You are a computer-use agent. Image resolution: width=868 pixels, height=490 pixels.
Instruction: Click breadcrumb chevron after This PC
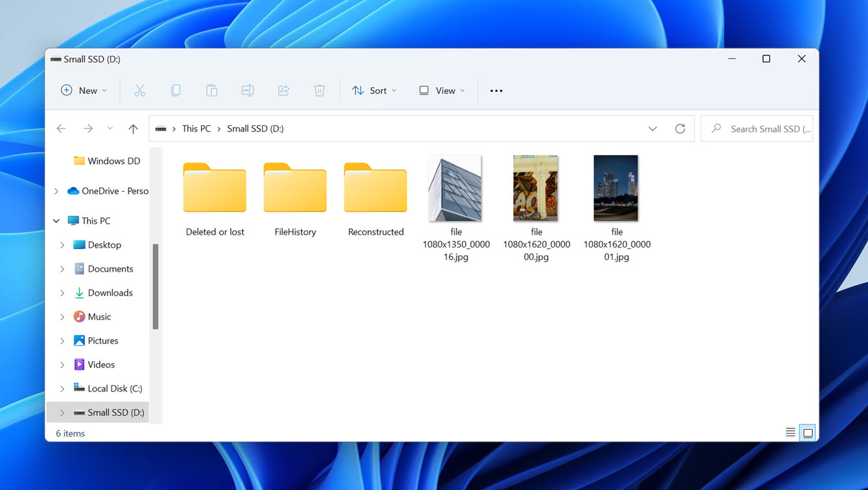pos(219,129)
